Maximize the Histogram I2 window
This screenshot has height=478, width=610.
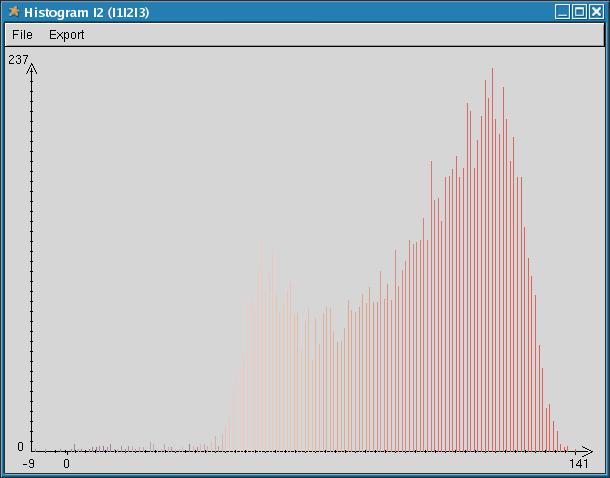[579, 12]
